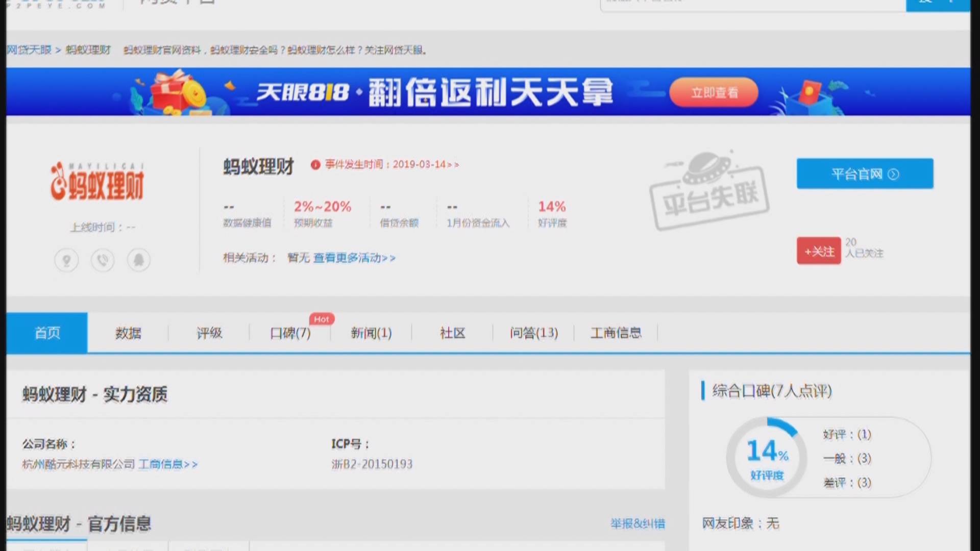Viewport: 980px width, 551px height.
Task: Click the location pin icon under the logo
Action: pyautogui.click(x=66, y=260)
